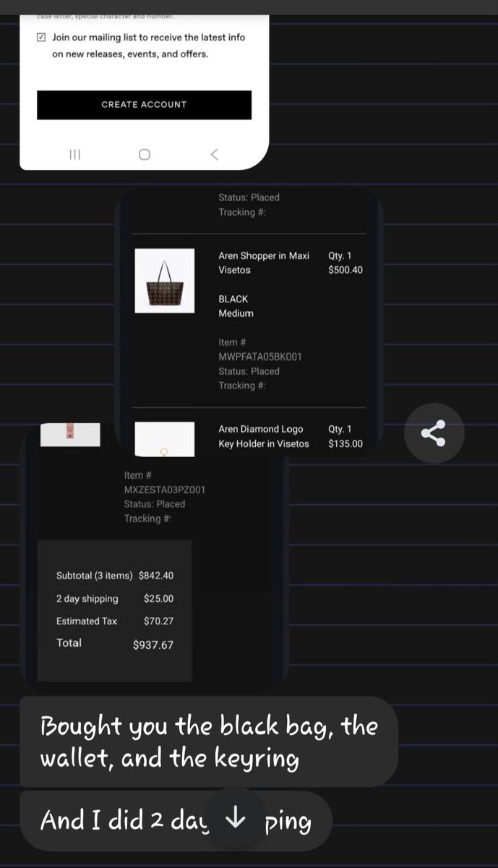Tap the Android recent apps icon
Screen dimensions: 498x868
click(x=74, y=154)
